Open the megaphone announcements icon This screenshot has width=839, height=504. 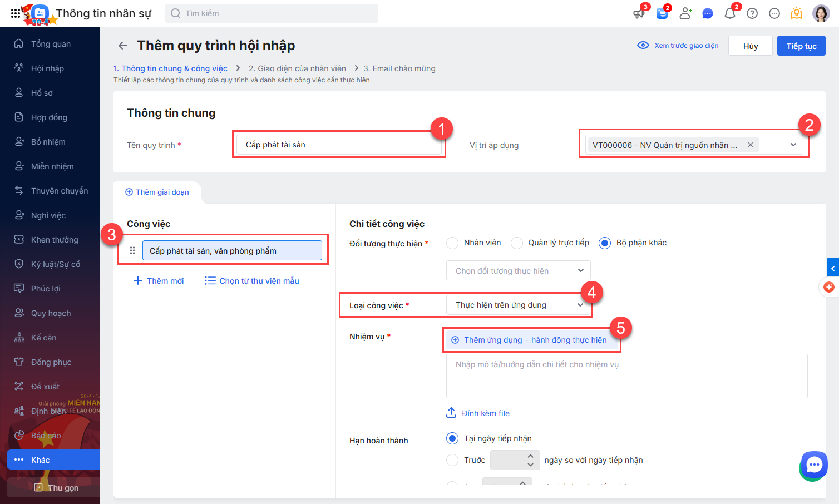pyautogui.click(x=639, y=14)
